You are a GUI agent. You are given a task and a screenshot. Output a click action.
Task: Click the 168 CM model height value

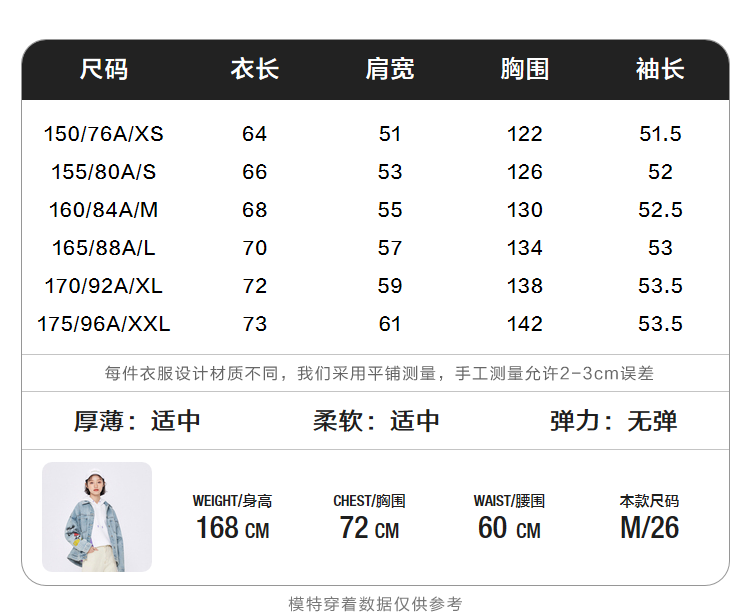232,528
